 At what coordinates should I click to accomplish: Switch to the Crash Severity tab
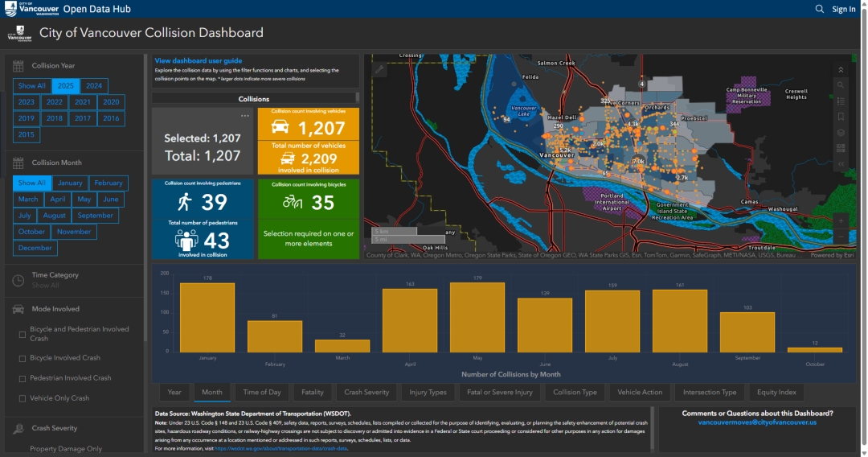(x=366, y=393)
